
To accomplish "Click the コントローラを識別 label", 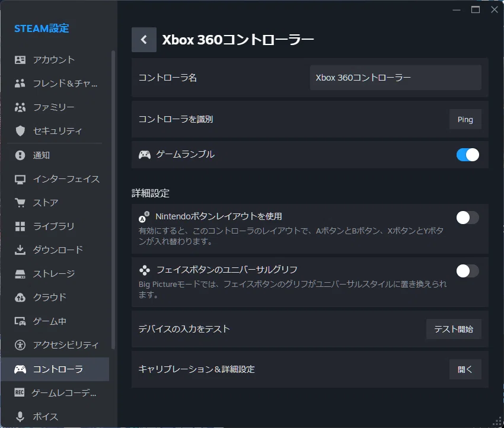I will [x=176, y=119].
